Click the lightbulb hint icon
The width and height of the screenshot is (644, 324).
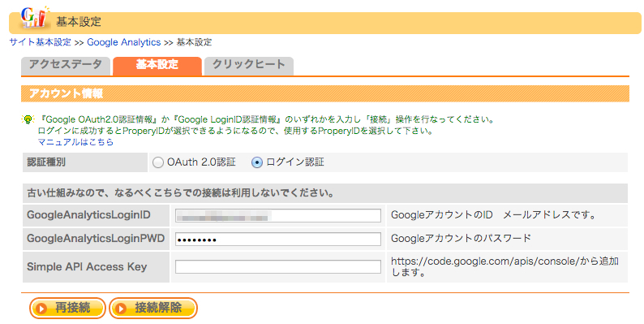[27, 119]
